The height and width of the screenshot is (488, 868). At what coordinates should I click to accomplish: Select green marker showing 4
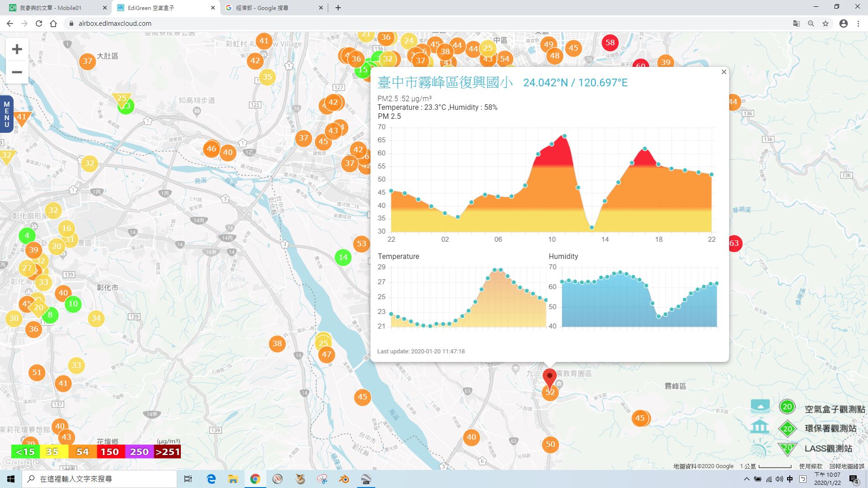point(27,235)
